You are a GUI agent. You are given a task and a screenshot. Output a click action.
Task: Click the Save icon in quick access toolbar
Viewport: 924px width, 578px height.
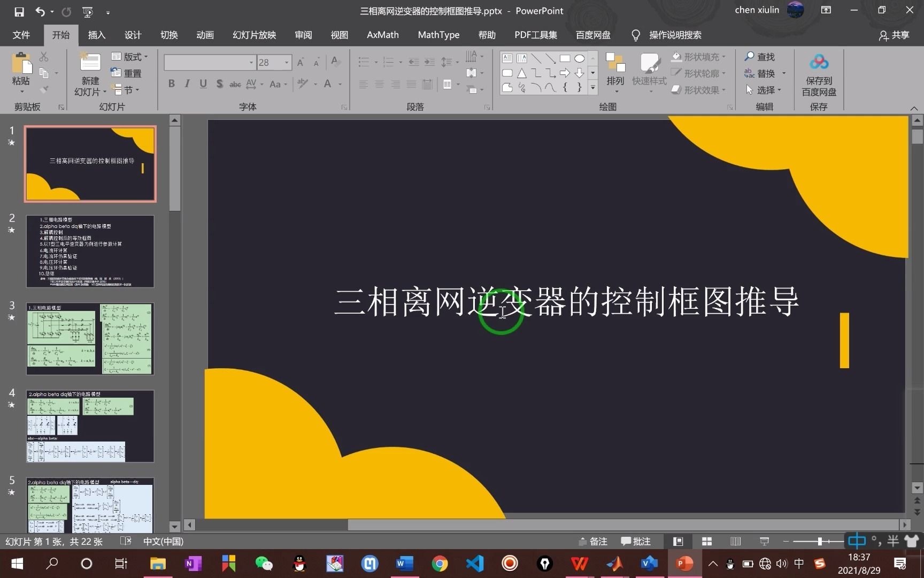[x=19, y=11]
